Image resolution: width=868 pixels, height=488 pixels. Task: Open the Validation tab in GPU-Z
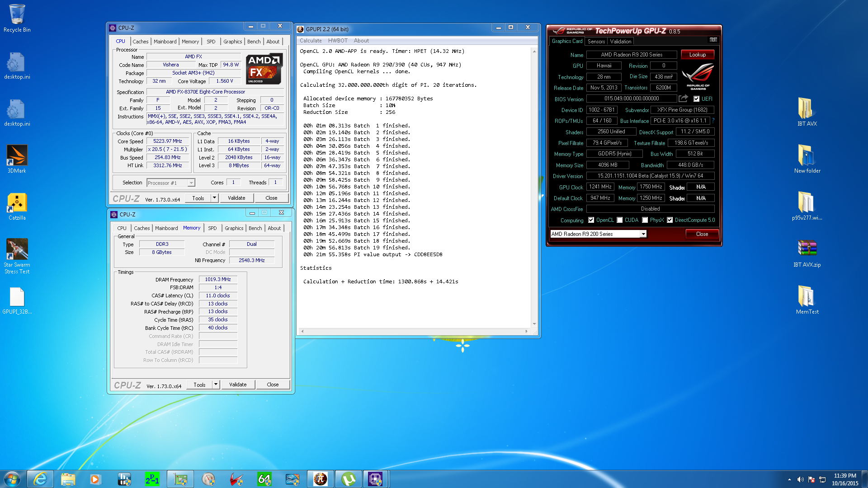(621, 42)
